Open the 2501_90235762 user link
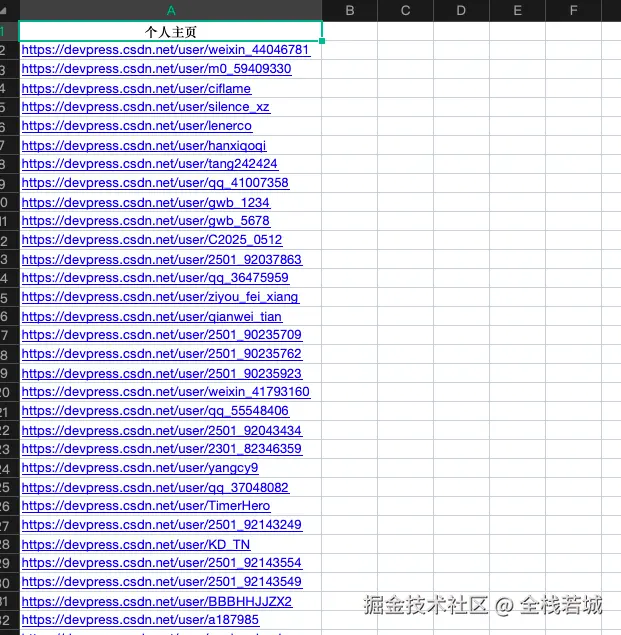The width and height of the screenshot is (621, 635). tap(162, 354)
